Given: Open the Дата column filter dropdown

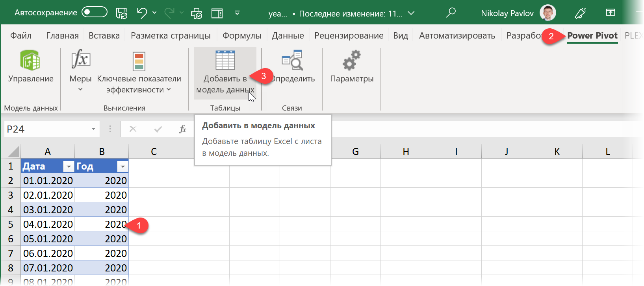Looking at the screenshot, I should pyautogui.click(x=69, y=167).
